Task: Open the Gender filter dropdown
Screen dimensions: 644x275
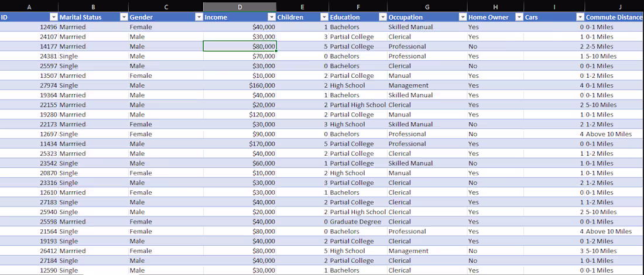Action: [x=199, y=17]
